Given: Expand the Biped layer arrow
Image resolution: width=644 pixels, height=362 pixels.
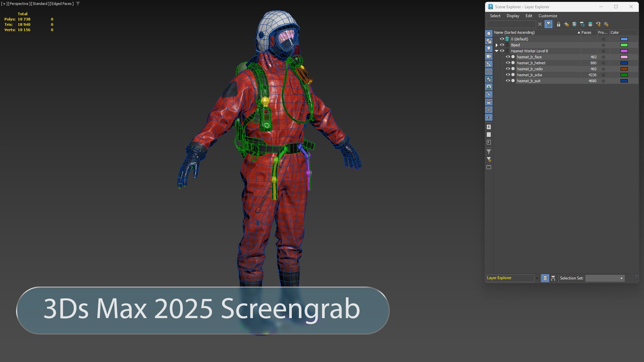Looking at the screenshot, I should pyautogui.click(x=497, y=45).
